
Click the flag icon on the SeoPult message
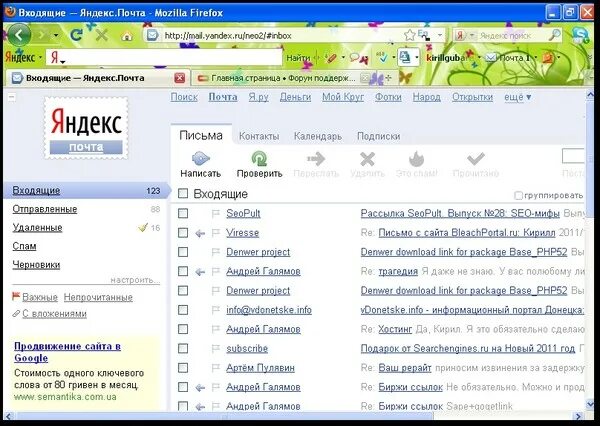216,214
